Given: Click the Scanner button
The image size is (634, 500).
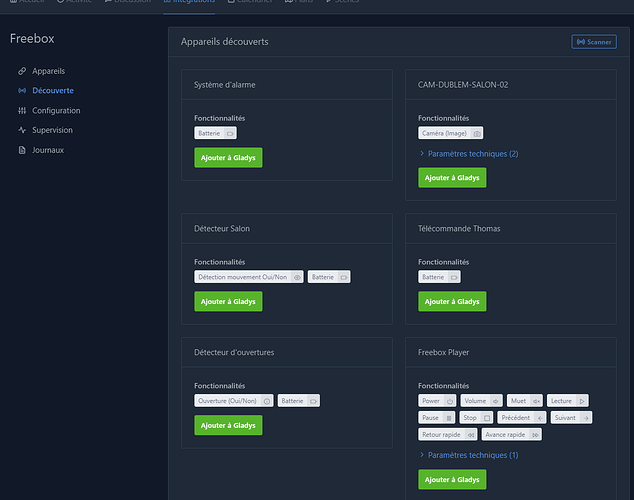Looking at the screenshot, I should pyautogui.click(x=594, y=42).
